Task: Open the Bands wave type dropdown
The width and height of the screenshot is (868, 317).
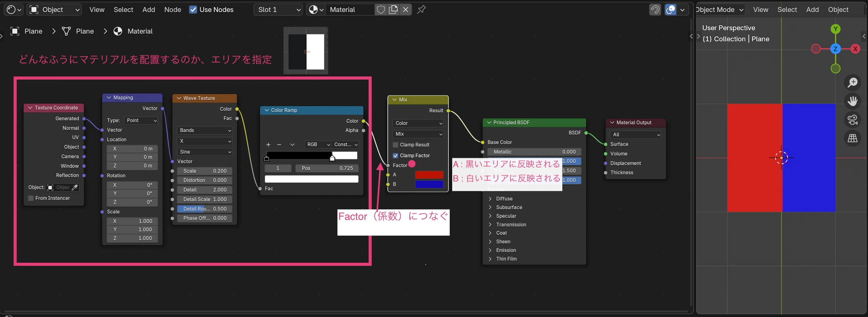Action: click(x=205, y=130)
